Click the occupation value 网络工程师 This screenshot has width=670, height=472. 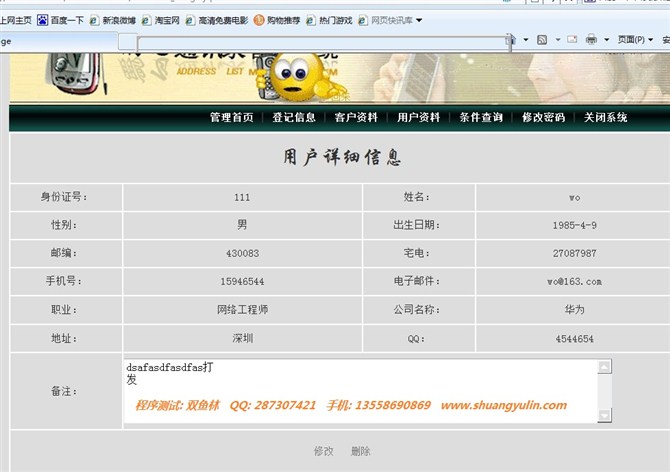pyautogui.click(x=242, y=309)
